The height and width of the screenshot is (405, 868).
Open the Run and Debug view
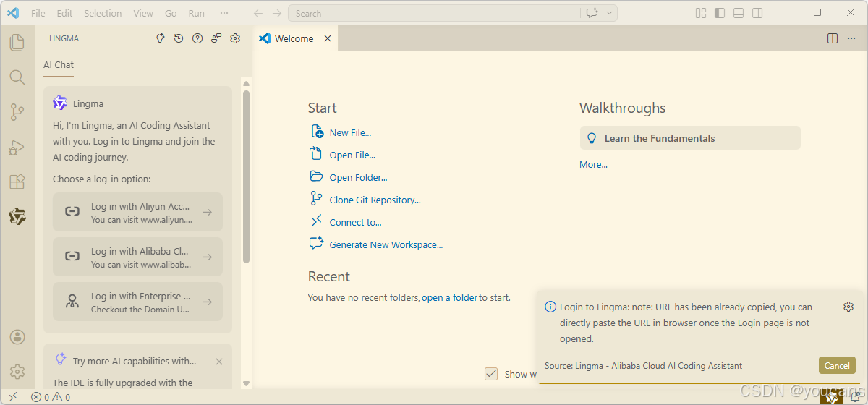click(x=17, y=148)
